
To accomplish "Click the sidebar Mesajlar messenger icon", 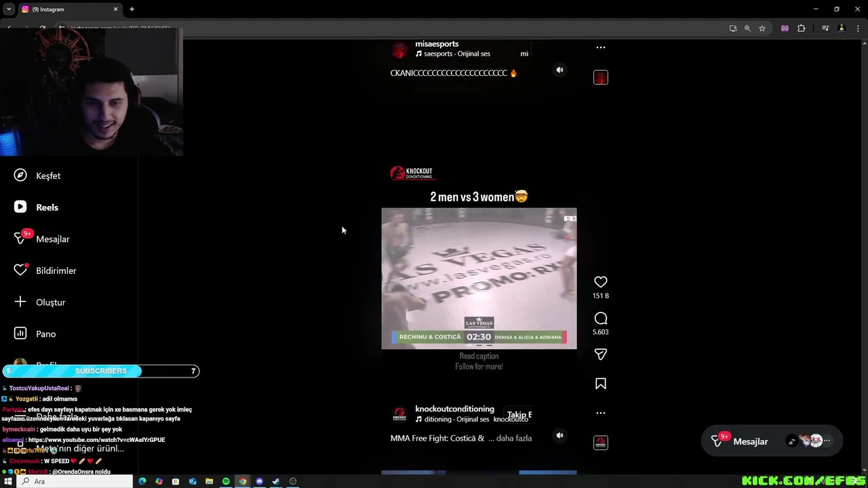I will click(20, 239).
